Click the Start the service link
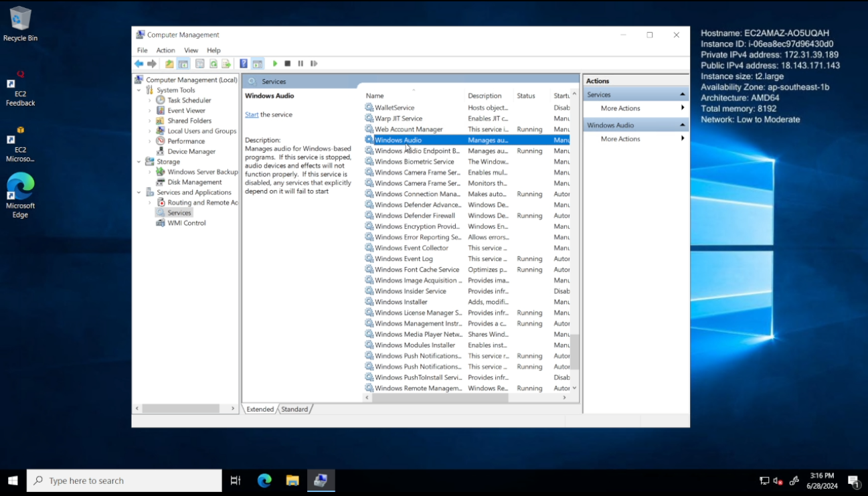This screenshot has height=496, width=868. tap(252, 114)
